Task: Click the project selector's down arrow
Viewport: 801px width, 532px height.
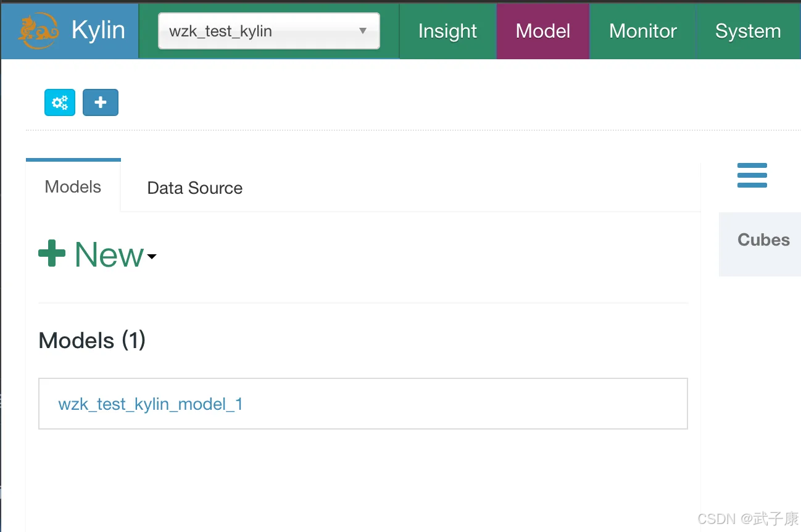Action: click(x=363, y=31)
